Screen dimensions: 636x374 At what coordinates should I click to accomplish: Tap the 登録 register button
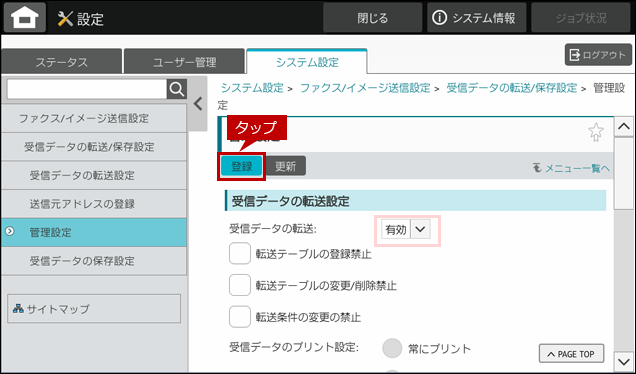(x=242, y=166)
